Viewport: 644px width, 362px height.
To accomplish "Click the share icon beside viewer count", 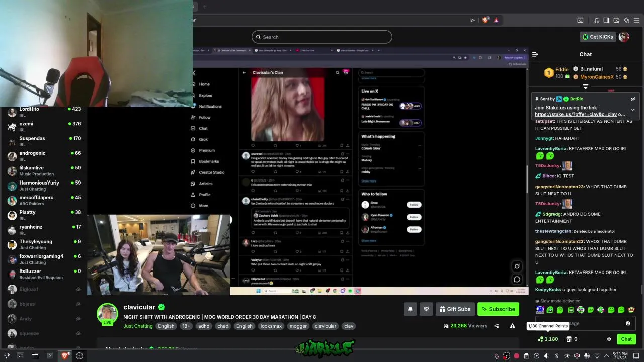I will [496, 326].
